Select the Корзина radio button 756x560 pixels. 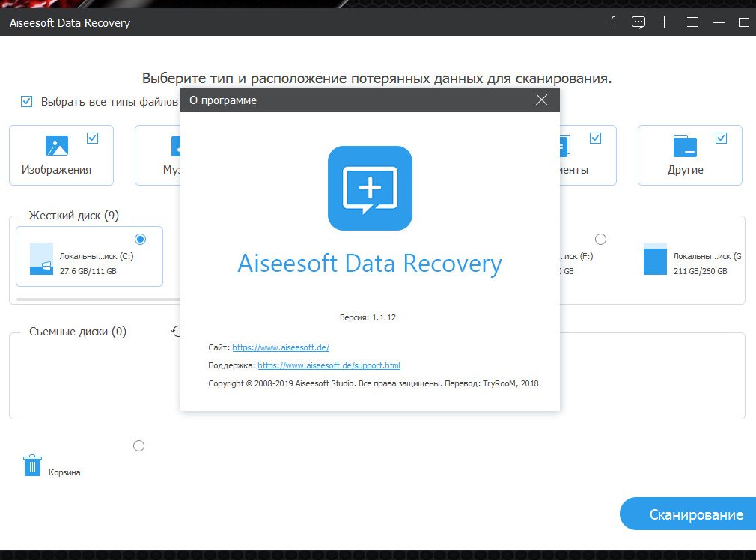139,445
